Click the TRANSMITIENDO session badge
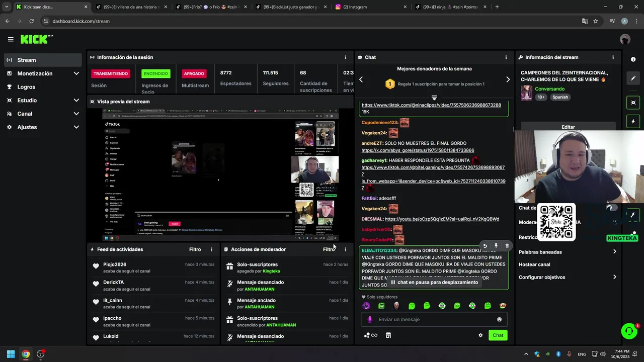Viewport: 644px width, 362px height. pos(111,73)
